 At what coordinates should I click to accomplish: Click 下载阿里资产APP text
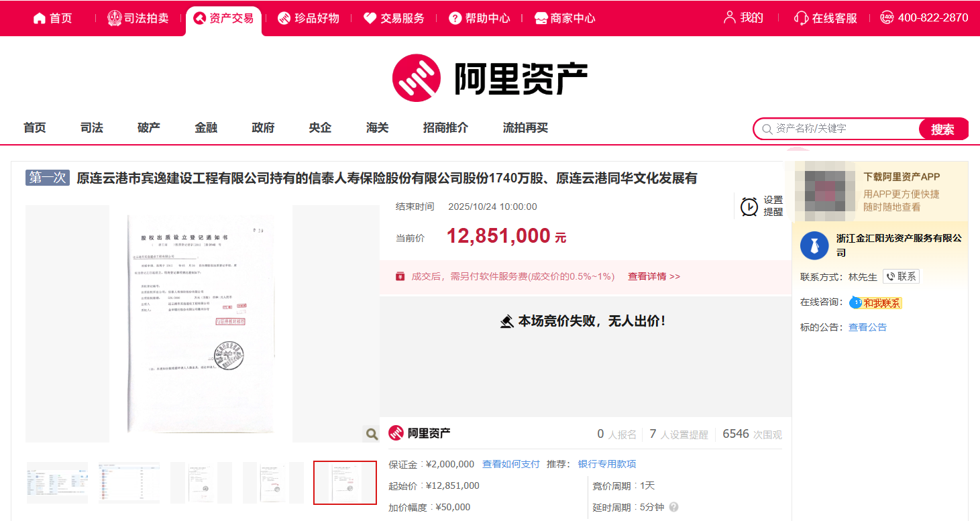coord(902,177)
